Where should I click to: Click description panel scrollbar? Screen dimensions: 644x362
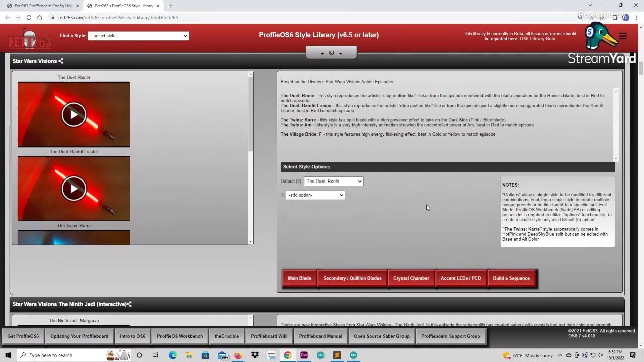click(x=616, y=125)
